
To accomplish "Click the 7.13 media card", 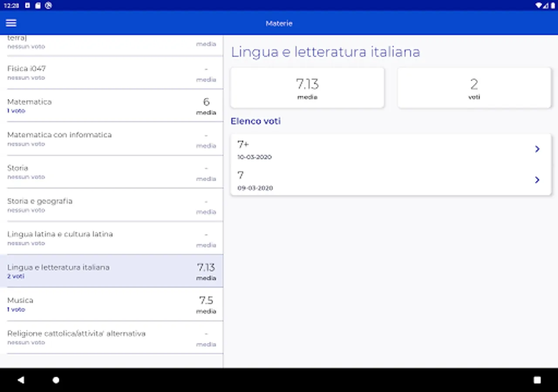I will pyautogui.click(x=307, y=88).
